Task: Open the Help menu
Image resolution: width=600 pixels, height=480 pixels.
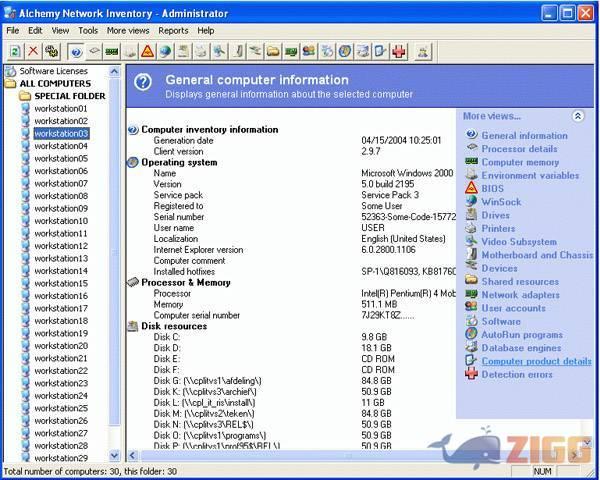Action: click(205, 31)
